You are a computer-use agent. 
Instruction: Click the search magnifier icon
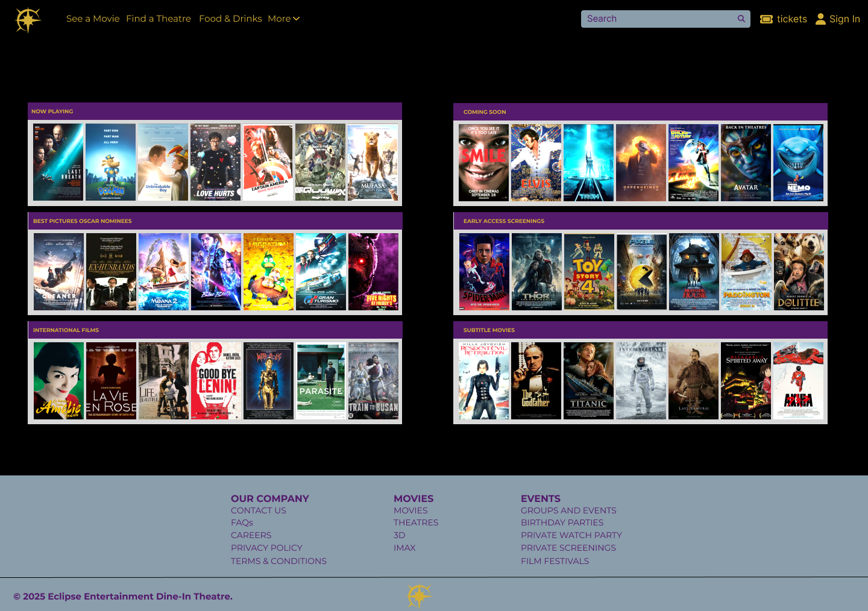(741, 19)
